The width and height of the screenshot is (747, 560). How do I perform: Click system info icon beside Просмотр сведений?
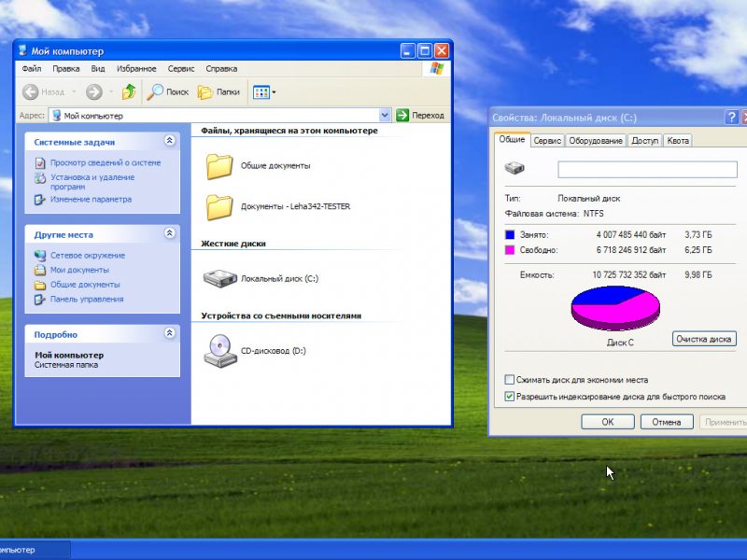coord(40,163)
